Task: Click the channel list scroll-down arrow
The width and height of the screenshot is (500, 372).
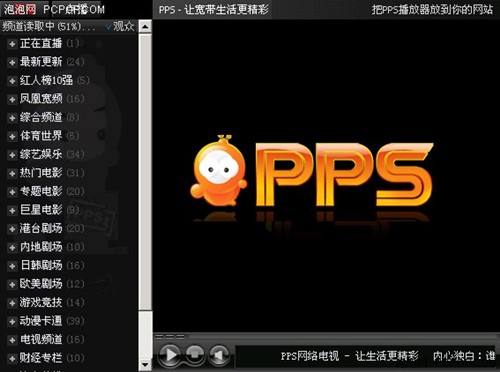Action: pyautogui.click(x=145, y=365)
